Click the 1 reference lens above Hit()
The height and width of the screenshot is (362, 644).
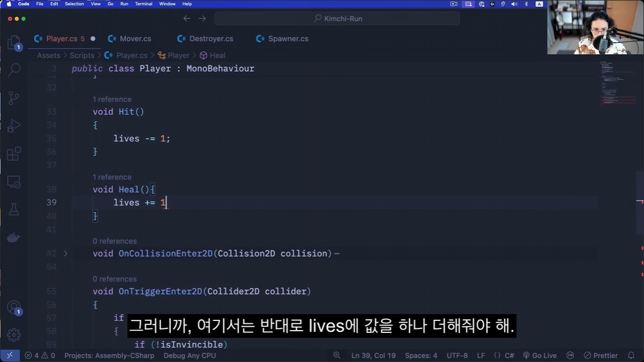point(112,100)
